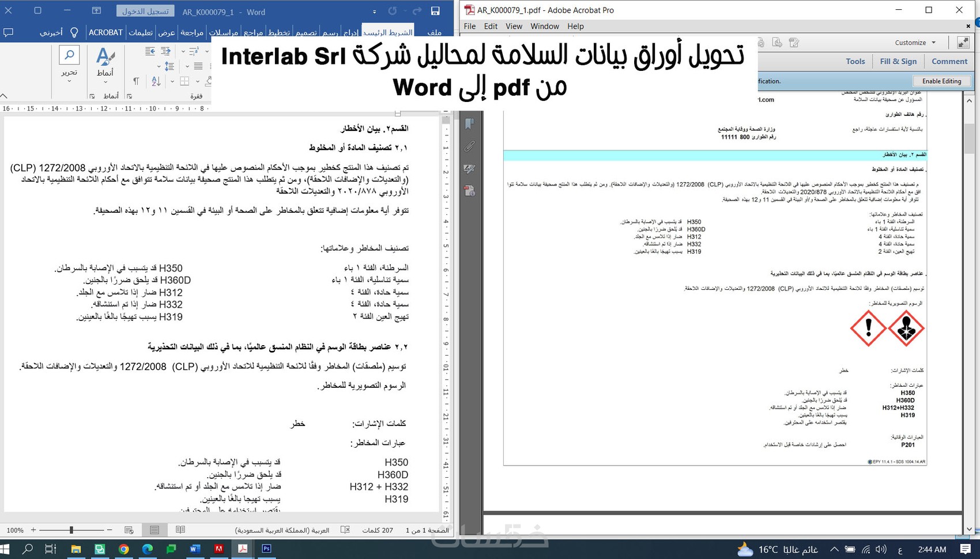Click Enable Editing in Acrobat

click(942, 81)
